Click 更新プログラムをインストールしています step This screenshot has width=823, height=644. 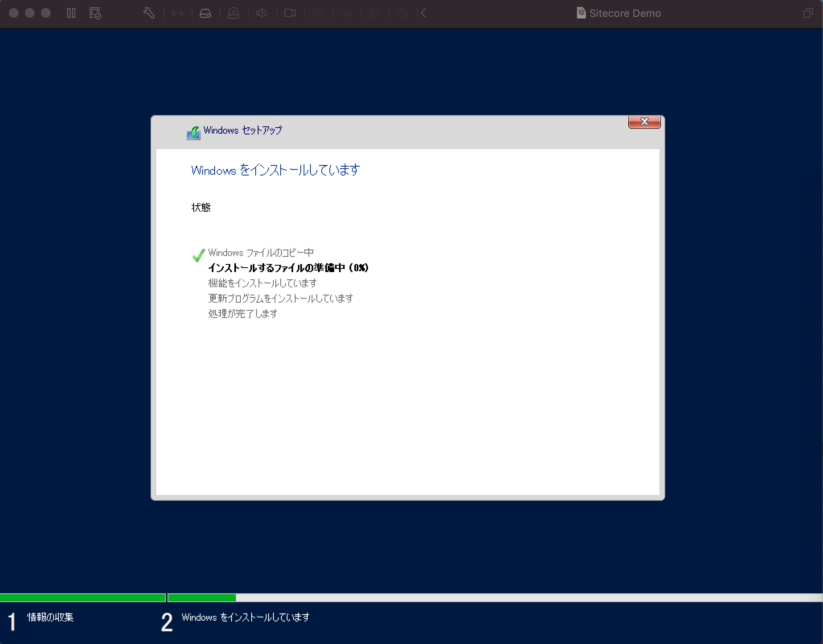pos(281,298)
